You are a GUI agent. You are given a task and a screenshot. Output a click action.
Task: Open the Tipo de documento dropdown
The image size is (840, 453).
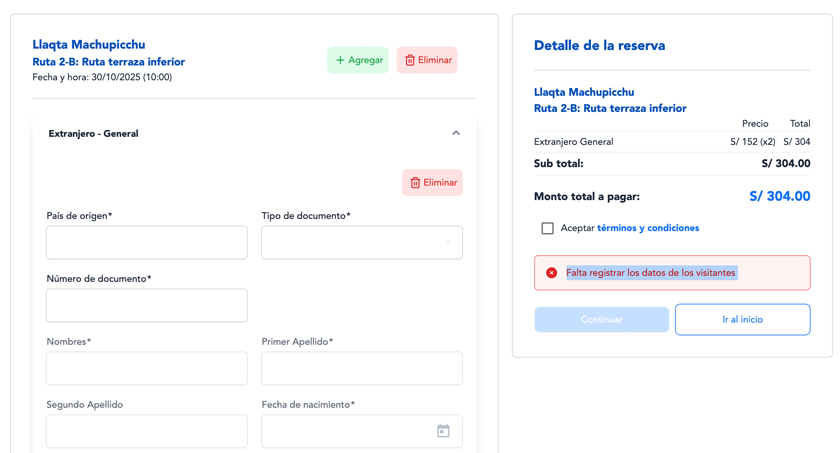click(x=361, y=242)
